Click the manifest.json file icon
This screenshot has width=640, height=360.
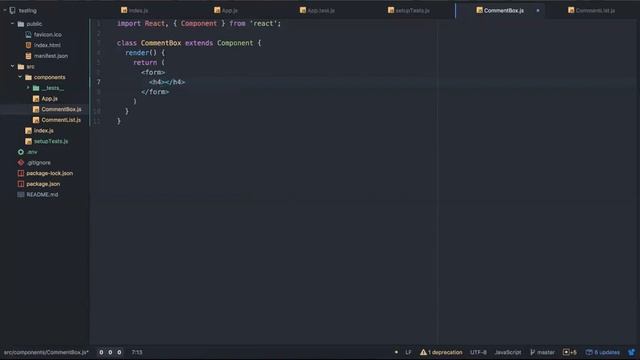pos(28,56)
